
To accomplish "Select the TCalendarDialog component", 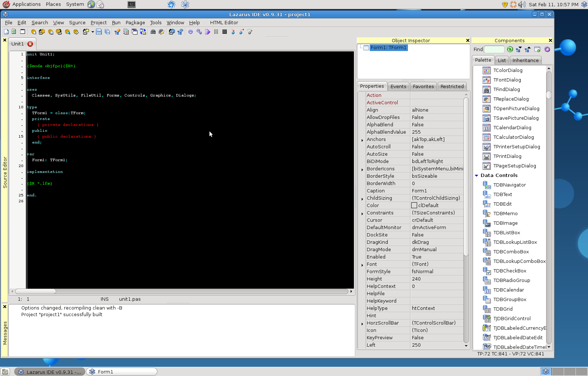I will point(512,127).
